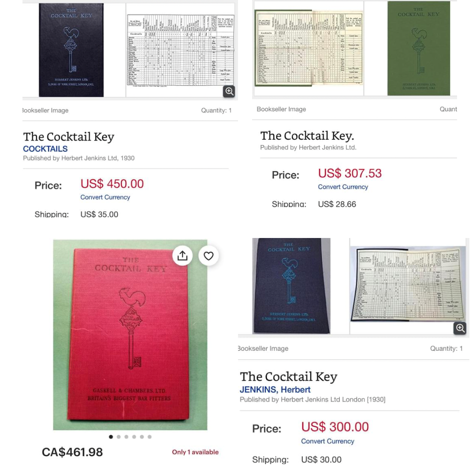476x476 pixels.
Task: Select the last carousel dot under red book
Action: click(150, 437)
